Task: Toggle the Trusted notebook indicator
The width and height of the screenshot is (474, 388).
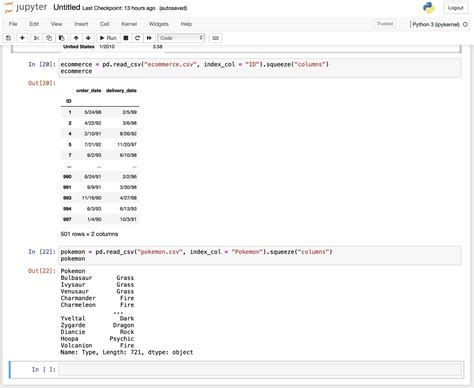Action: coord(385,24)
